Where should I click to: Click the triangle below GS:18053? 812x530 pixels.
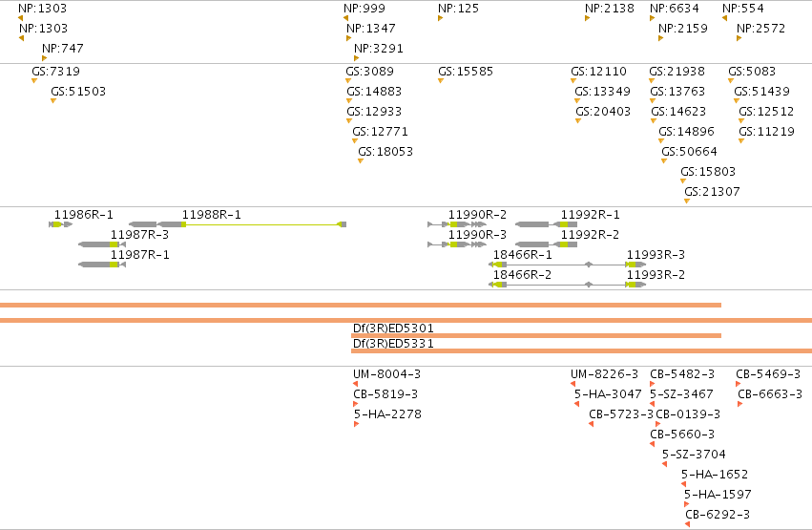click(361, 161)
